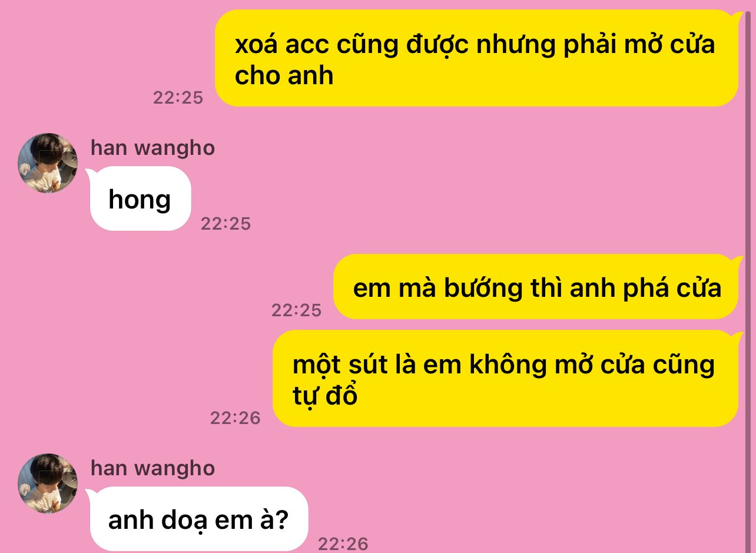Click the "em mà bướng thì anh phá cửa" bubble
This screenshot has height=553, width=756.
coord(536,287)
